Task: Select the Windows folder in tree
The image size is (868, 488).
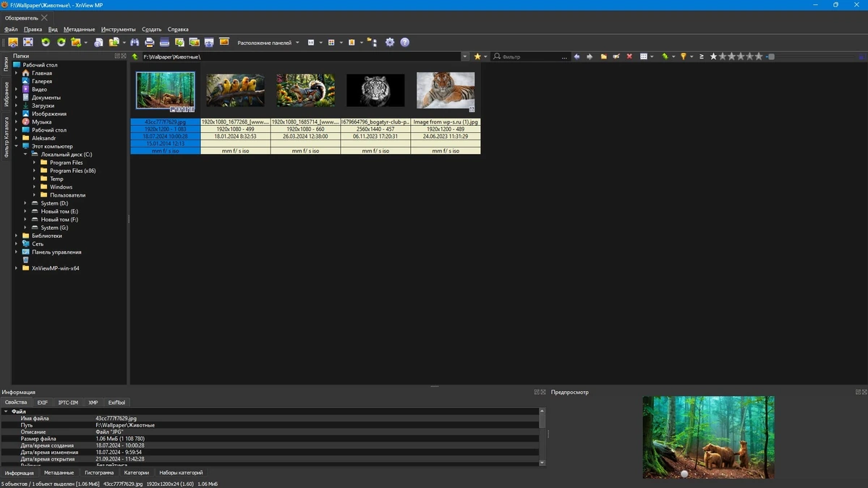Action: click(x=61, y=187)
